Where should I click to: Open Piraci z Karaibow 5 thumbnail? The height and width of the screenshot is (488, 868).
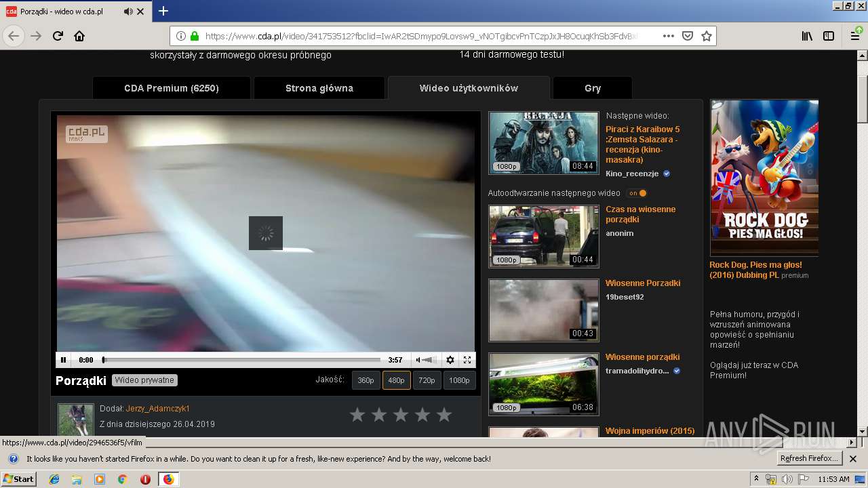pyautogui.click(x=544, y=143)
